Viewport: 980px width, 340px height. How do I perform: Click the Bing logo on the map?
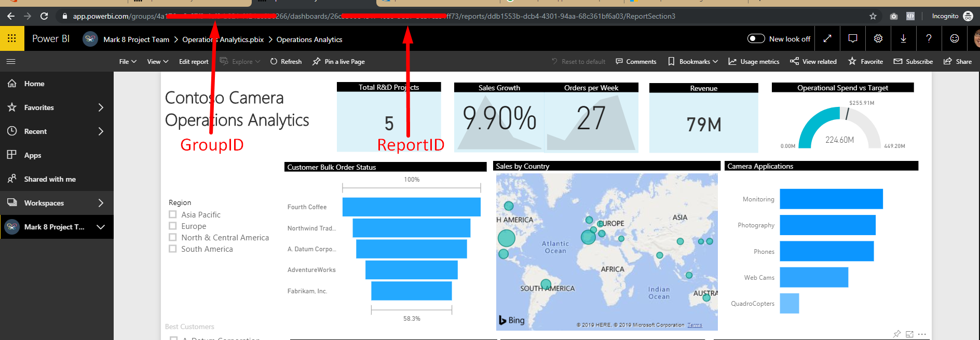(x=512, y=320)
